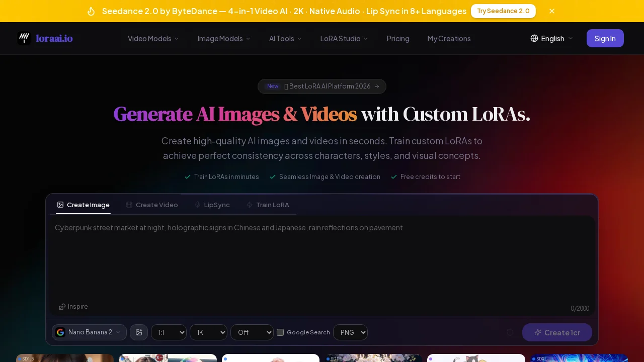
Task: Open the 1:1 aspect ratio dropdown
Action: 169,332
